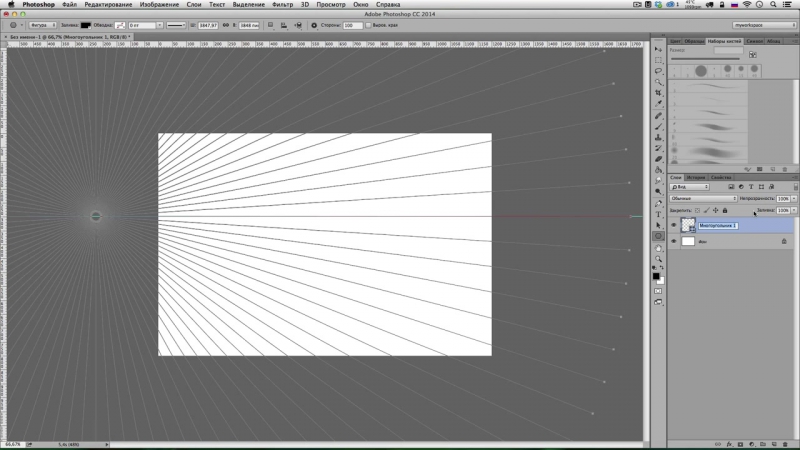Screen dimensions: 800x450
Task: Open the tool preset picker arrow
Action: [x=21, y=25]
